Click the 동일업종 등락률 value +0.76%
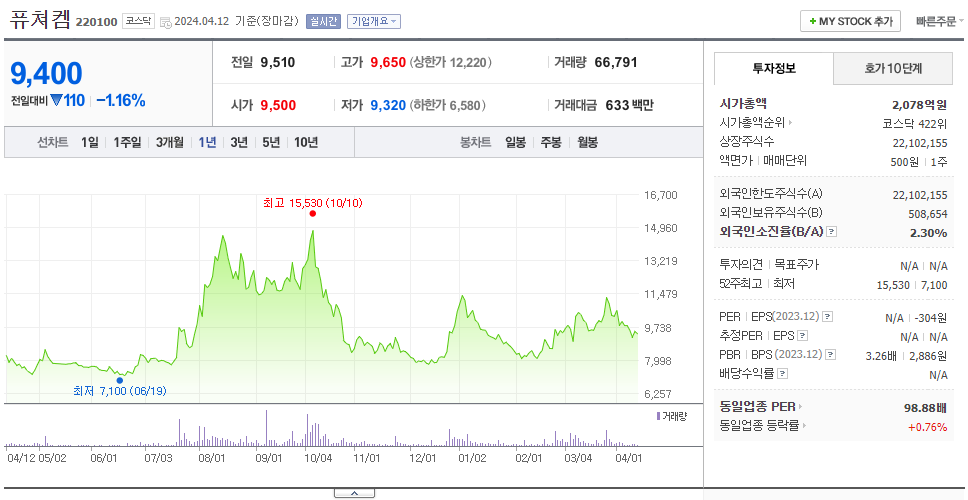This screenshot has height=500, width=968. (927, 427)
